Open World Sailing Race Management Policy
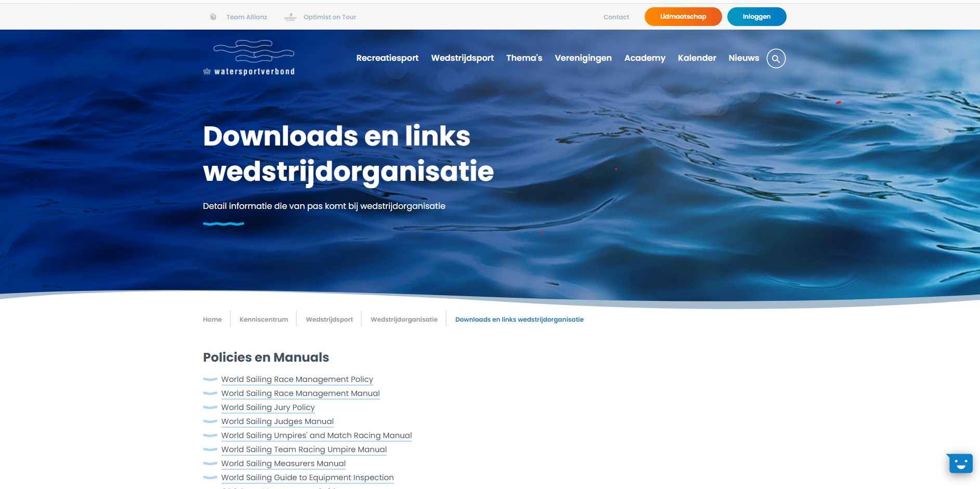The image size is (980, 489). [297, 379]
